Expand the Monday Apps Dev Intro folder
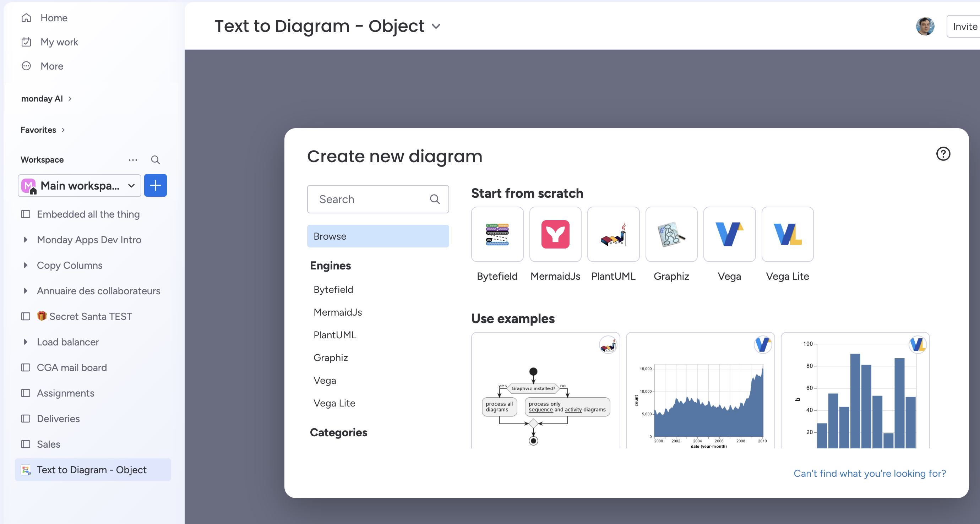Screen dimensions: 980x524 click(x=26, y=240)
